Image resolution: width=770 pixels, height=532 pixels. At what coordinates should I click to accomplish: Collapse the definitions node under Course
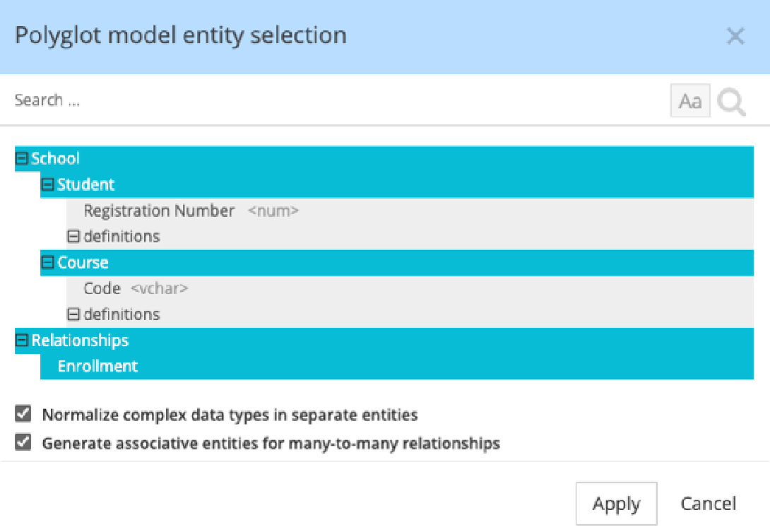click(73, 314)
